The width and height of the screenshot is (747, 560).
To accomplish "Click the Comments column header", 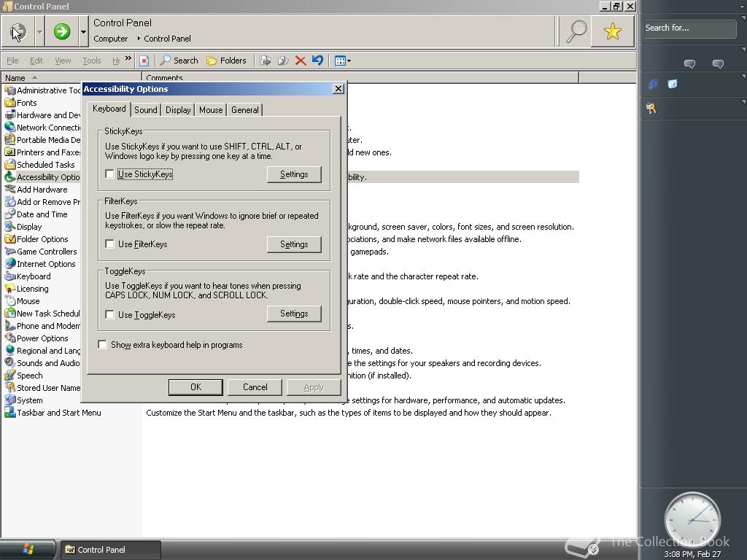I will 360,77.
